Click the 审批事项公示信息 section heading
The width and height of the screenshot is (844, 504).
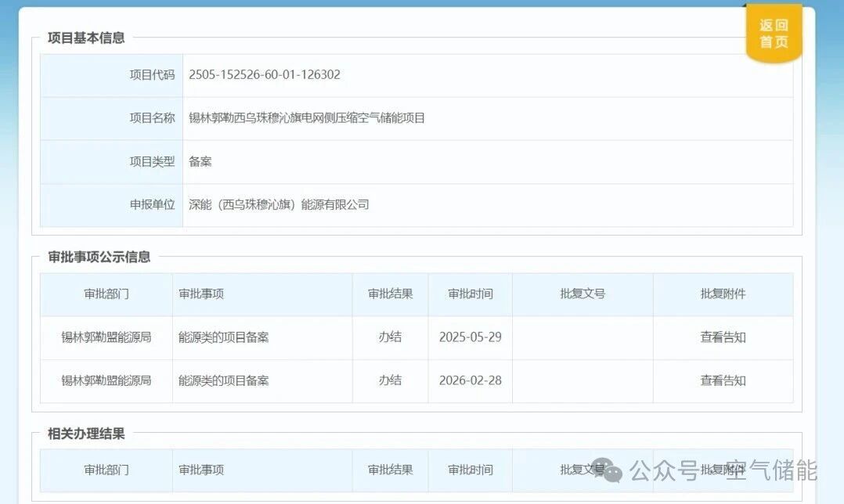[x=99, y=257]
